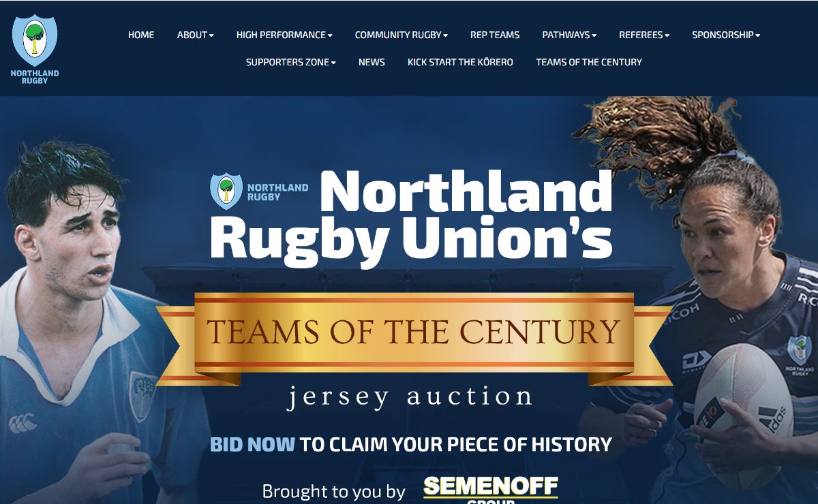Open the Community Rugby dropdown
This screenshot has width=818, height=504.
pyautogui.click(x=402, y=35)
